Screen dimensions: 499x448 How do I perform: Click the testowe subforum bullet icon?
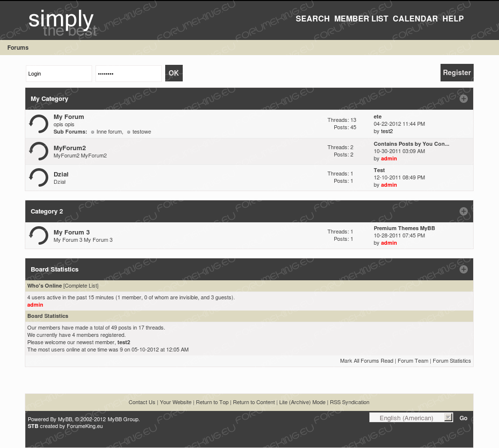129,132
